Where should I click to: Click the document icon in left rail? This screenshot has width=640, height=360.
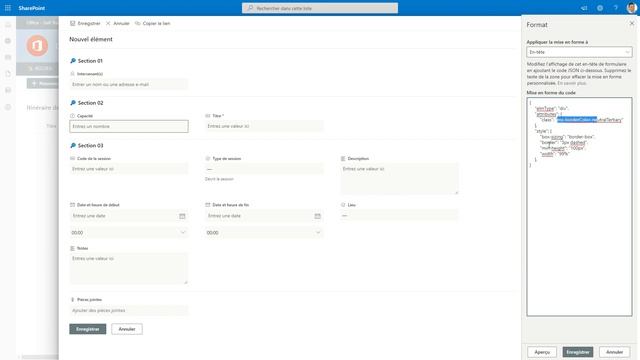coord(8,74)
